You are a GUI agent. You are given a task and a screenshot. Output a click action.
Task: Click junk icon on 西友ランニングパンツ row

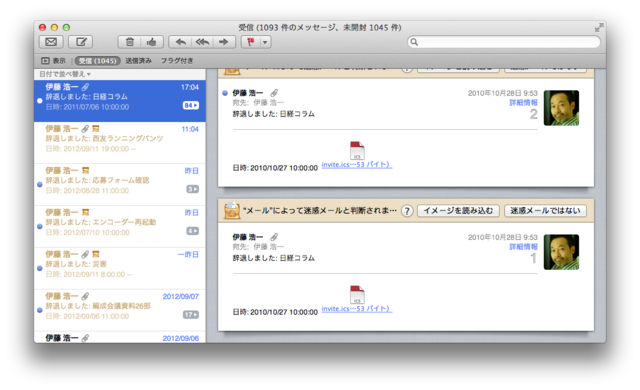(96, 129)
